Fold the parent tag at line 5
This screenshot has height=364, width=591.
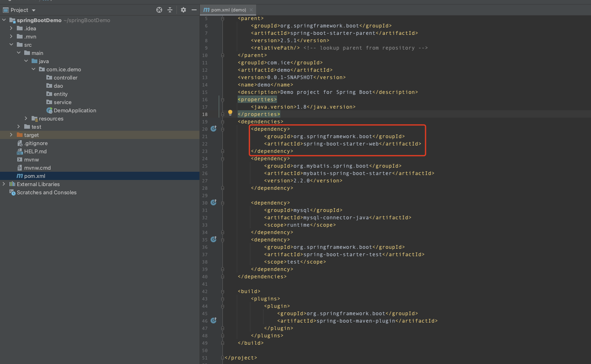click(222, 18)
